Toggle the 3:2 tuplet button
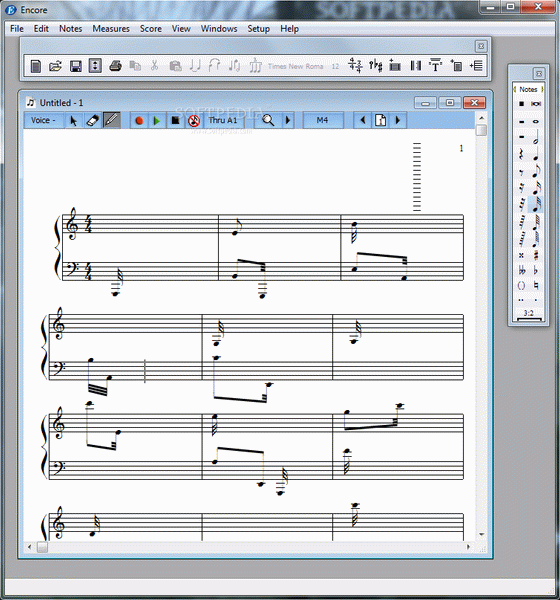 pos(529,314)
